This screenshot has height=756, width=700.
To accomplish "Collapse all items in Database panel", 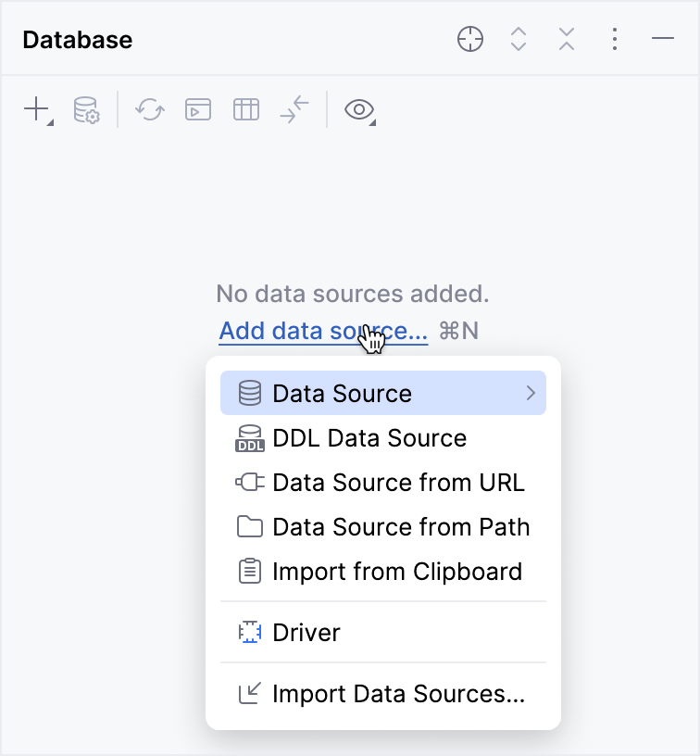I will tap(567, 40).
